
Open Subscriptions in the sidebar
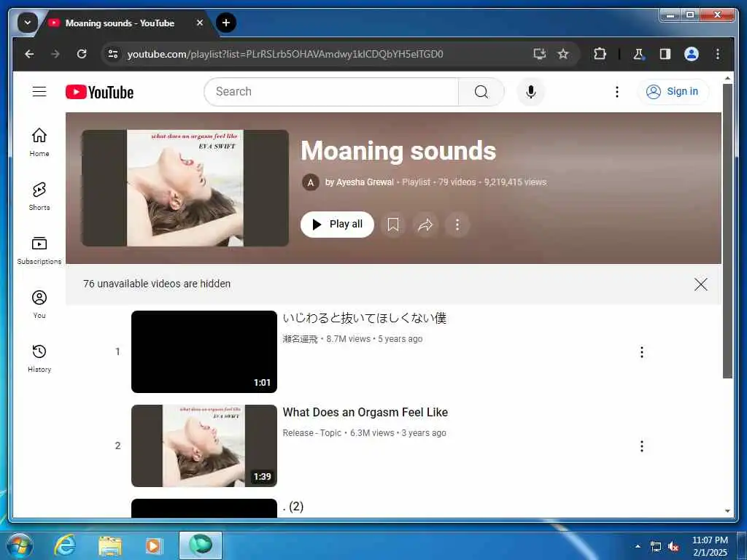click(39, 250)
